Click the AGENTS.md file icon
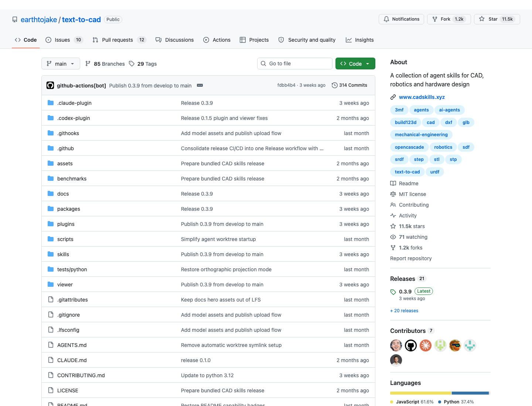 pos(51,345)
